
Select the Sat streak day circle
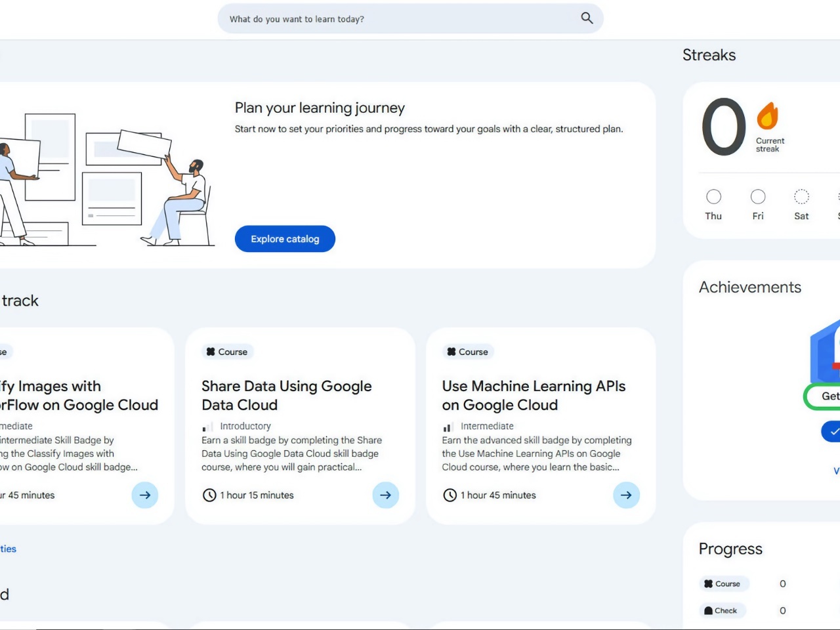click(801, 196)
